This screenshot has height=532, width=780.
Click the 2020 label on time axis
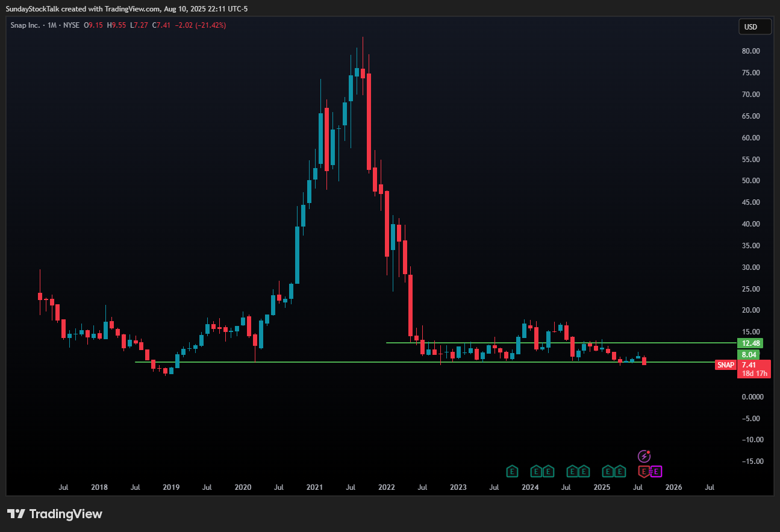tap(243, 487)
